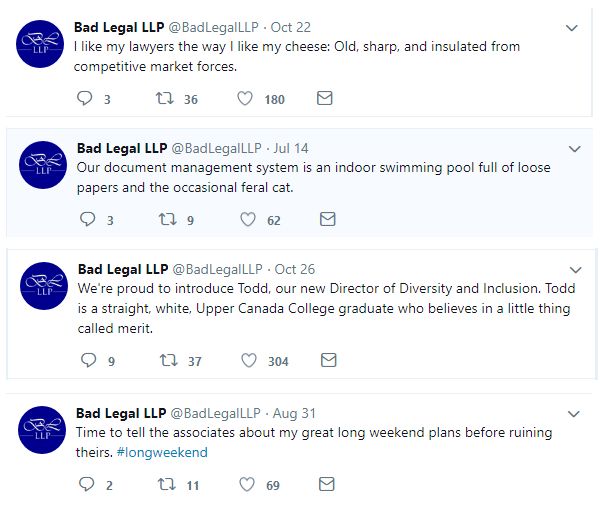Share the Todd tweet via message envelope
This screenshot has height=505, width=600.
[x=327, y=360]
